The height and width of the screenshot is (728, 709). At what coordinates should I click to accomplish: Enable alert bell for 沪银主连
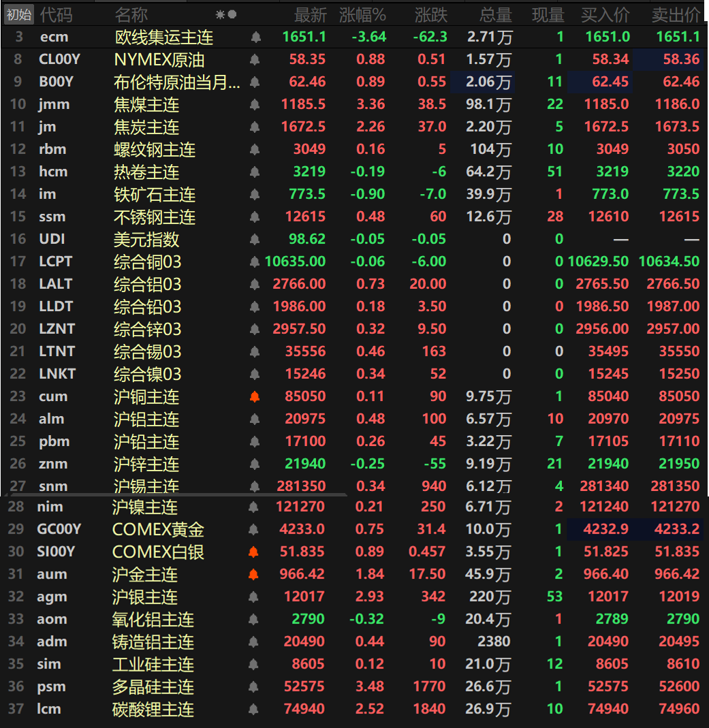253,597
